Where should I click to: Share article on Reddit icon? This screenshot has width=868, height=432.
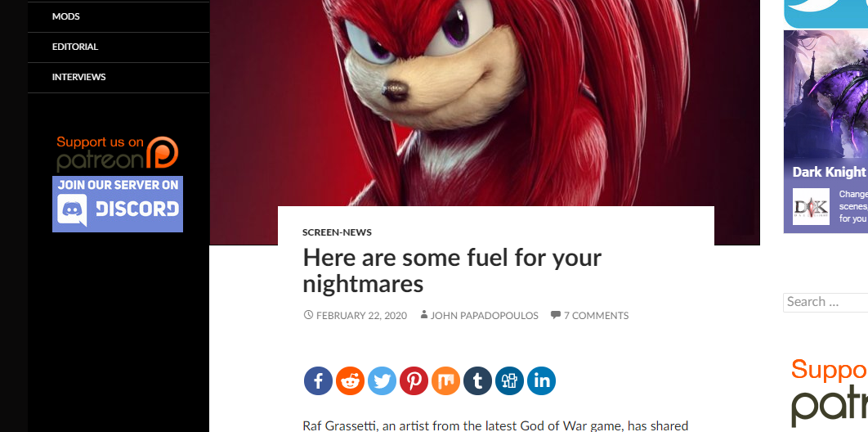351,380
